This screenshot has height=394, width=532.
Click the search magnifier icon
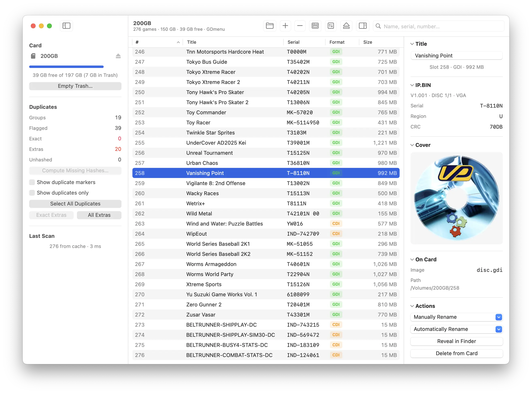(378, 26)
